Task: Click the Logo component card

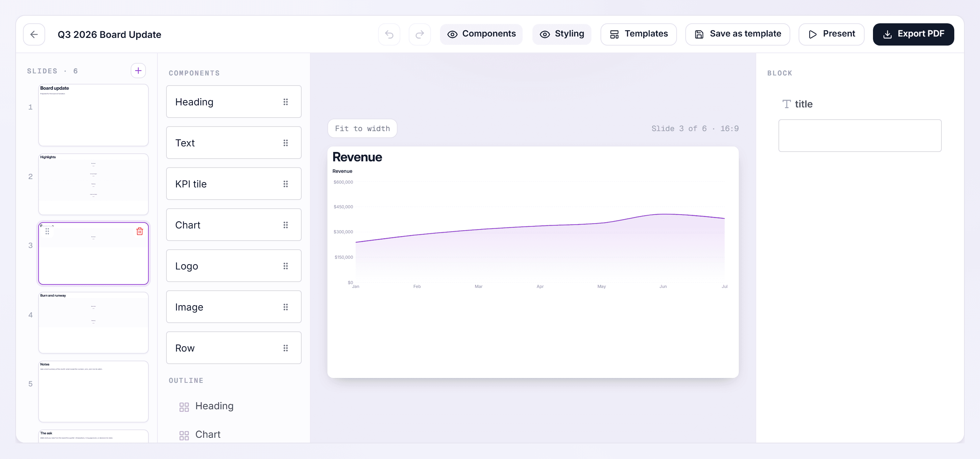Action: pyautogui.click(x=234, y=266)
